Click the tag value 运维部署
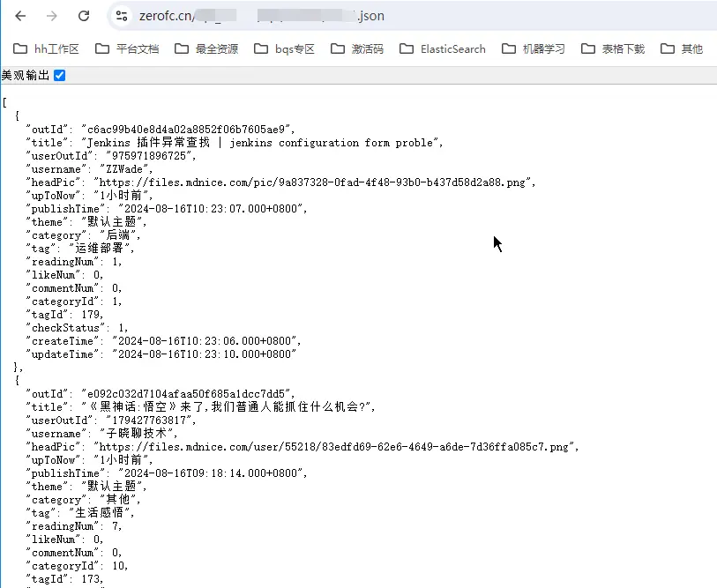717x588 pixels. coord(101,249)
